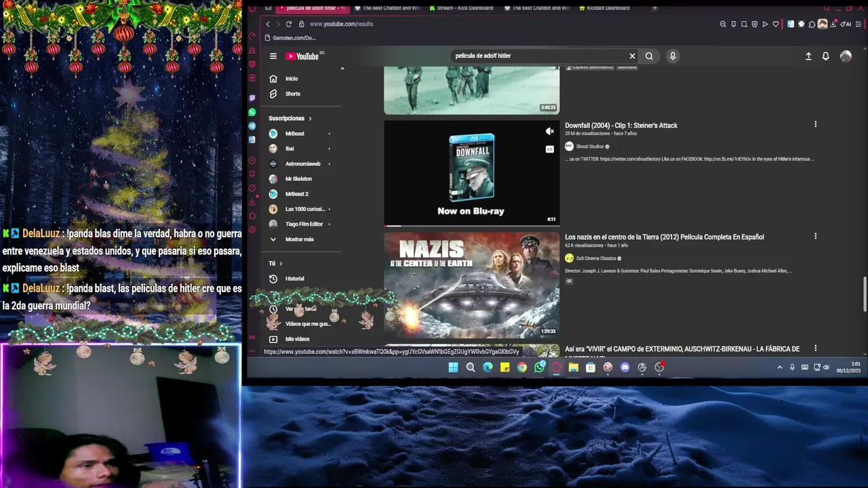The image size is (868, 488).
Task: Open Windows Start menu
Action: pyautogui.click(x=453, y=367)
